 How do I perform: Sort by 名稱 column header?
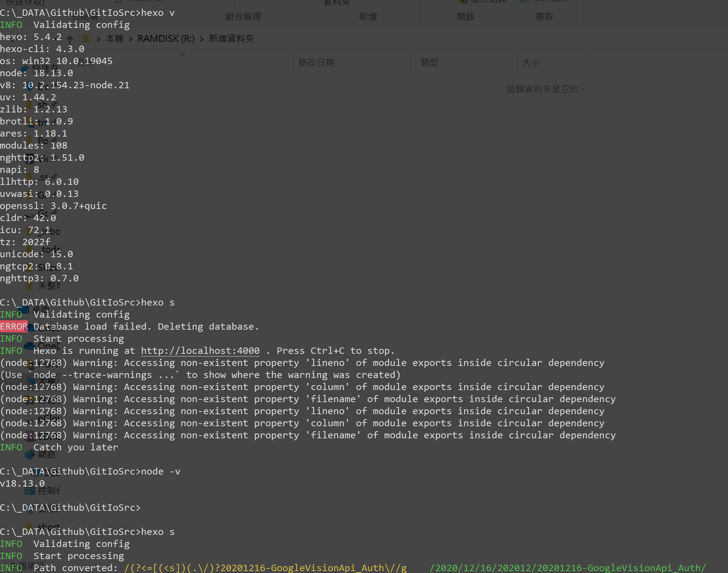86,63
